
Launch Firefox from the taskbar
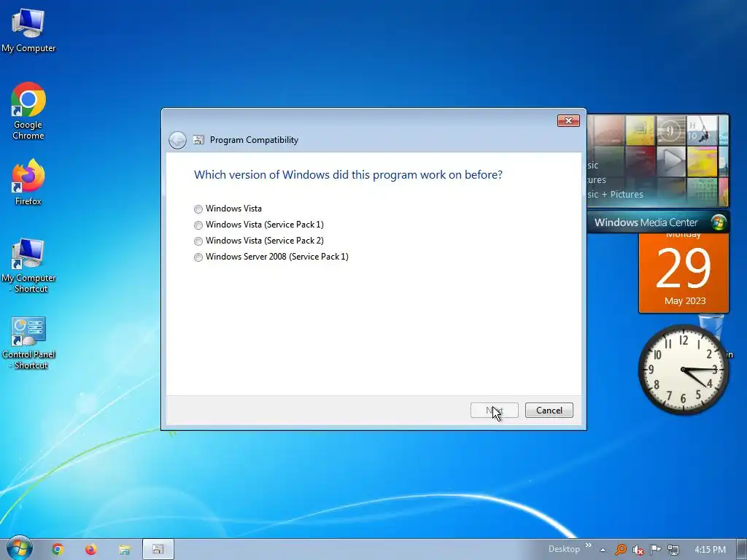91,550
